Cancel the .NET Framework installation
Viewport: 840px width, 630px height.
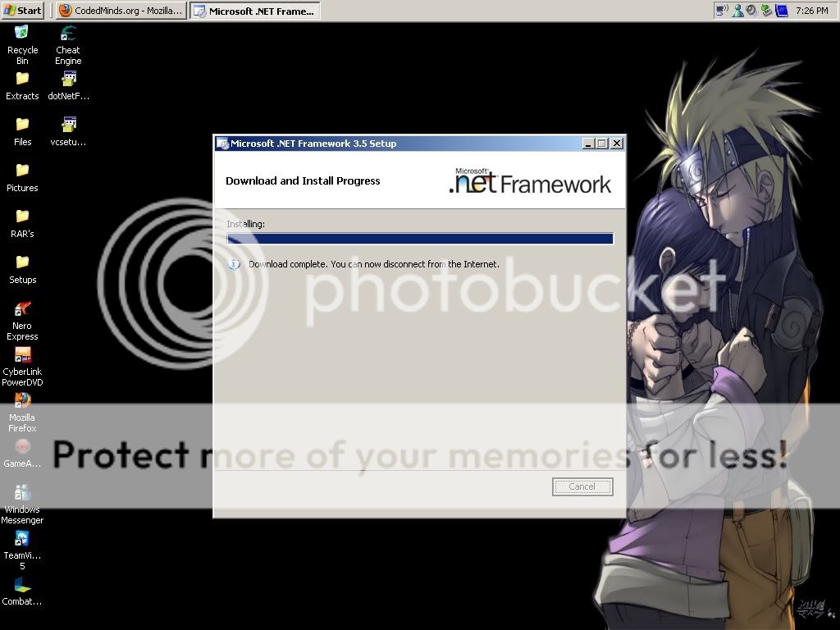[x=582, y=486]
